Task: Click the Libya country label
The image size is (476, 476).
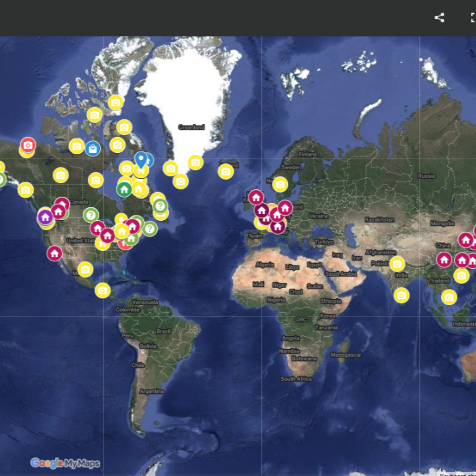Action: click(292, 267)
